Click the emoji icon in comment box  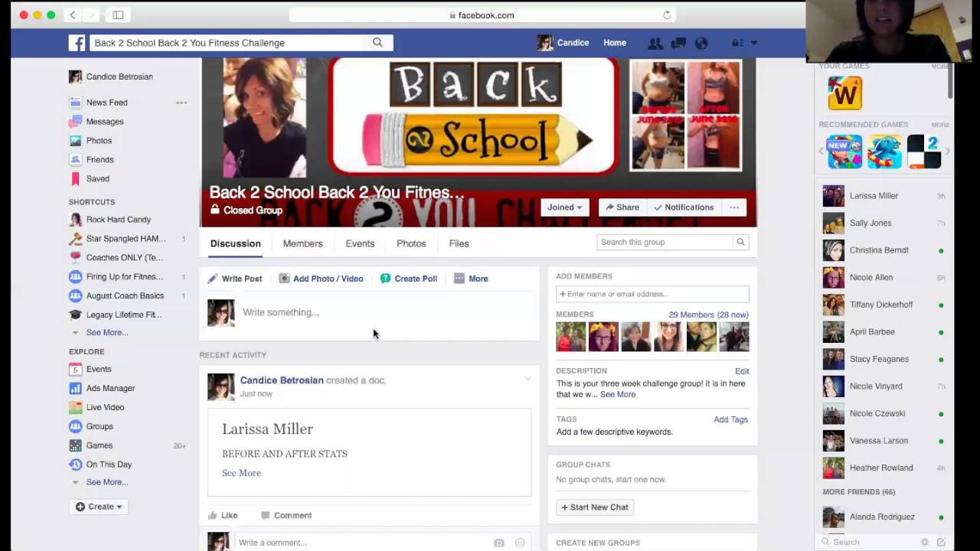coord(520,543)
